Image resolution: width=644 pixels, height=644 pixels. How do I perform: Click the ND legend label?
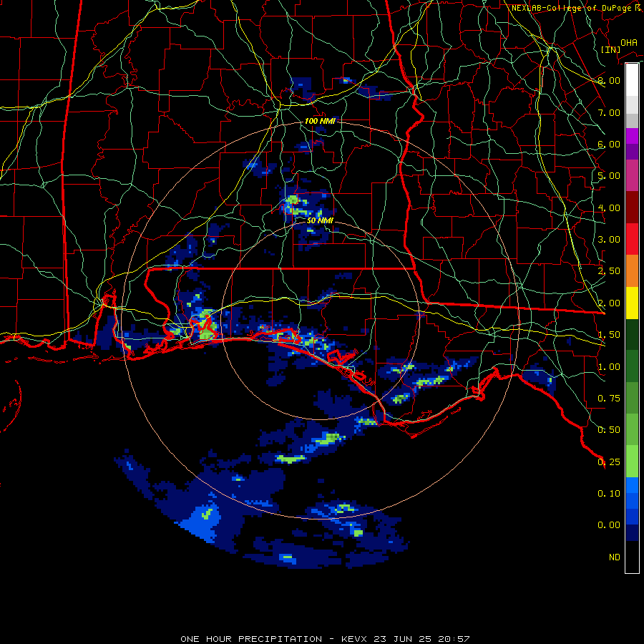(x=615, y=557)
